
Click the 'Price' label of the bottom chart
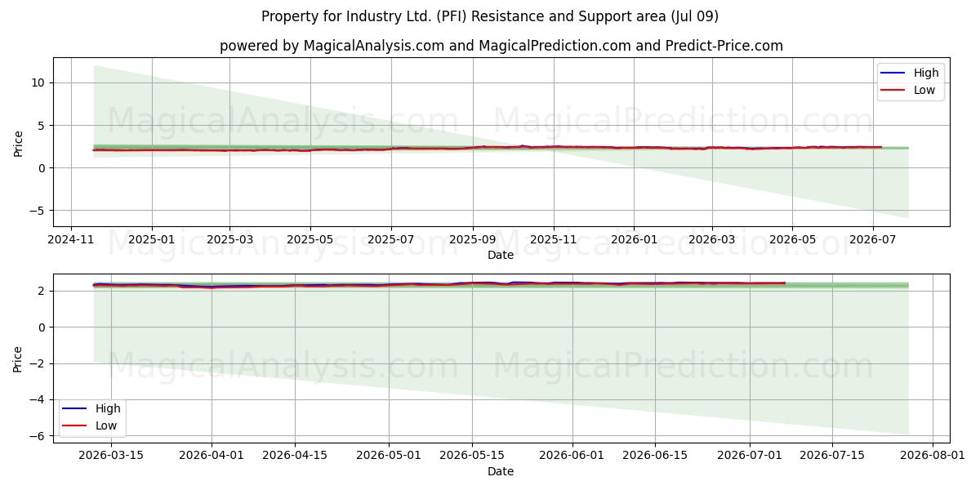19,359
